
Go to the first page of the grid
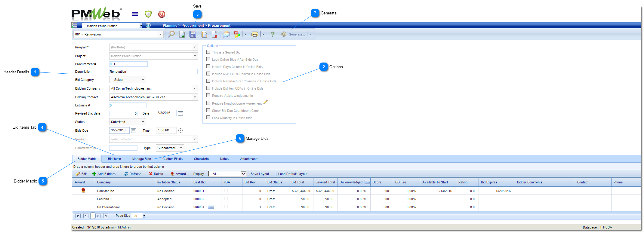(x=78, y=216)
